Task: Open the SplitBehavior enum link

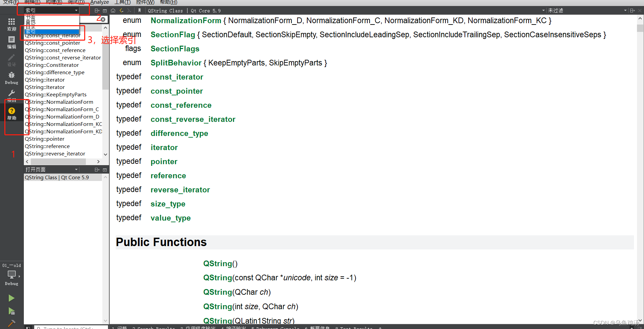Action: point(176,63)
